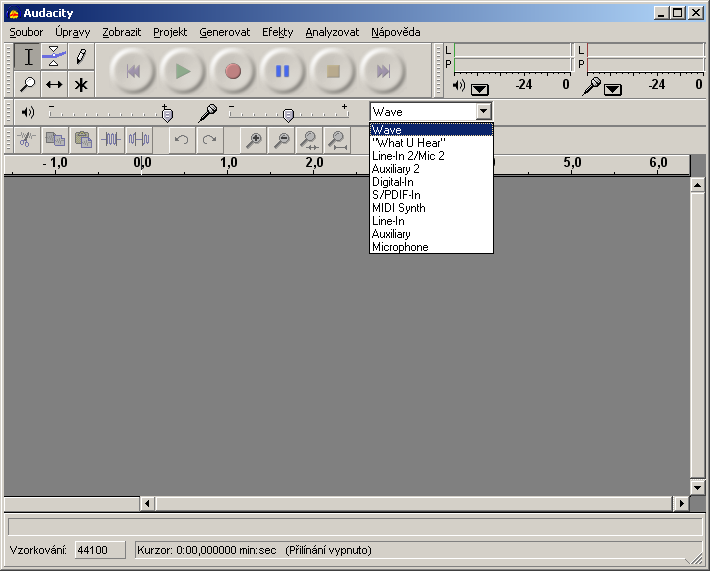Select the Envelope tool
This screenshot has width=710, height=571.
[x=55, y=57]
